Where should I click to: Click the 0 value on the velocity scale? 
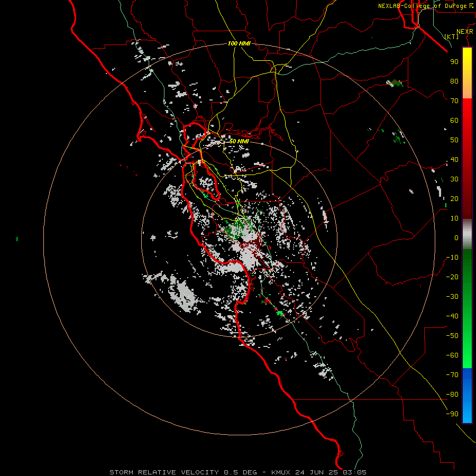[x=456, y=237]
